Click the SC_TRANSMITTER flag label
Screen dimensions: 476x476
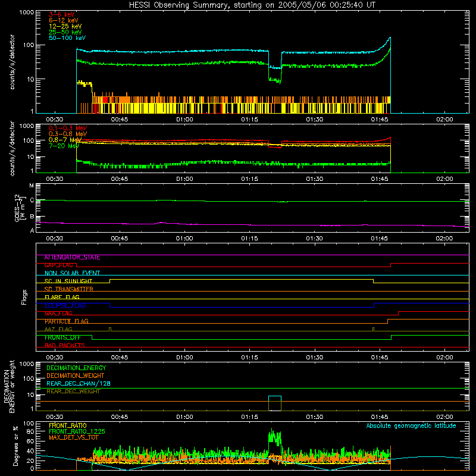(68, 289)
